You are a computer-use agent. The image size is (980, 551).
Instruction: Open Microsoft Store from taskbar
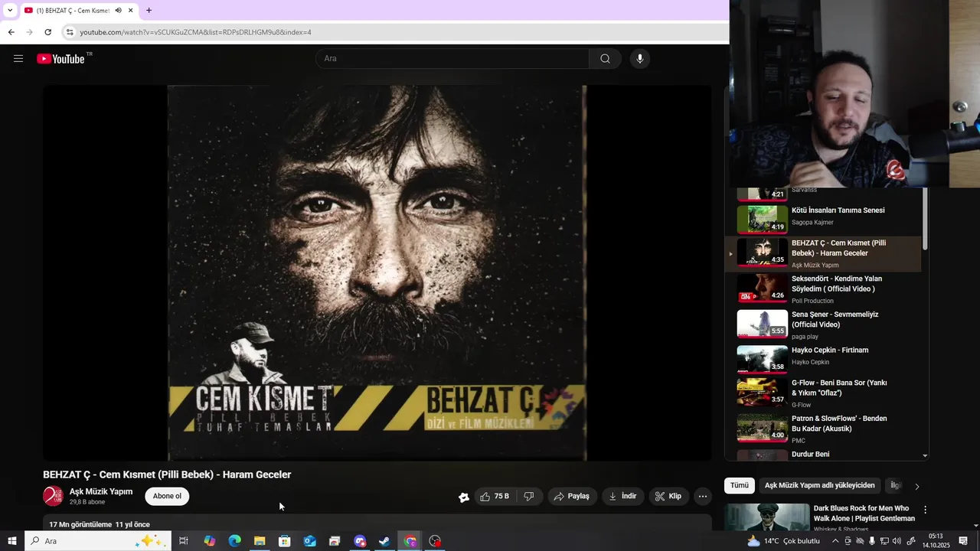285,541
